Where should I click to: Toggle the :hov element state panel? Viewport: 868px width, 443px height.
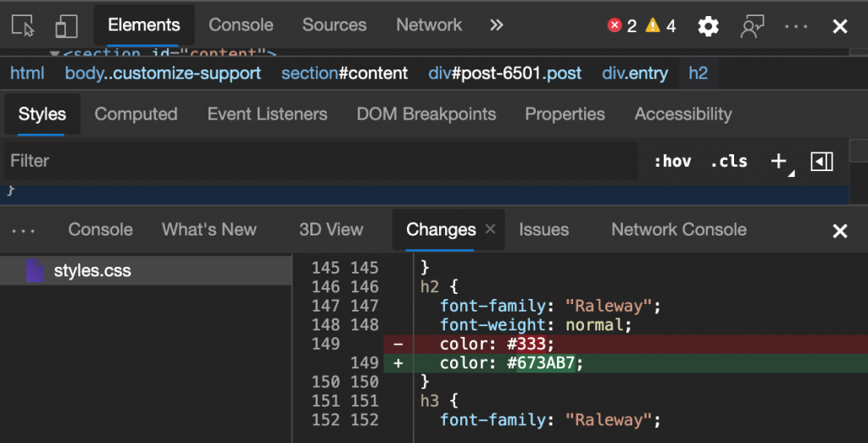[672, 162]
